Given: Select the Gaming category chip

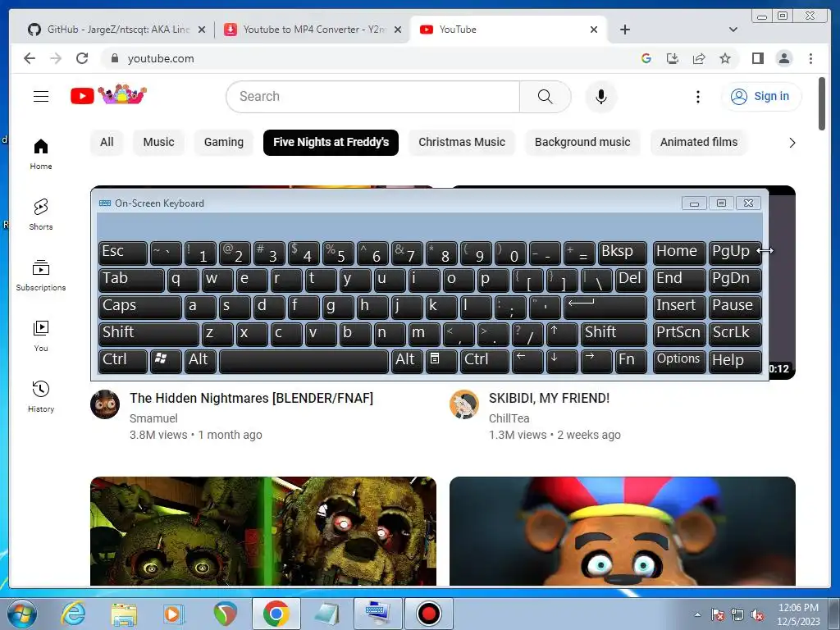Looking at the screenshot, I should pyautogui.click(x=223, y=143).
